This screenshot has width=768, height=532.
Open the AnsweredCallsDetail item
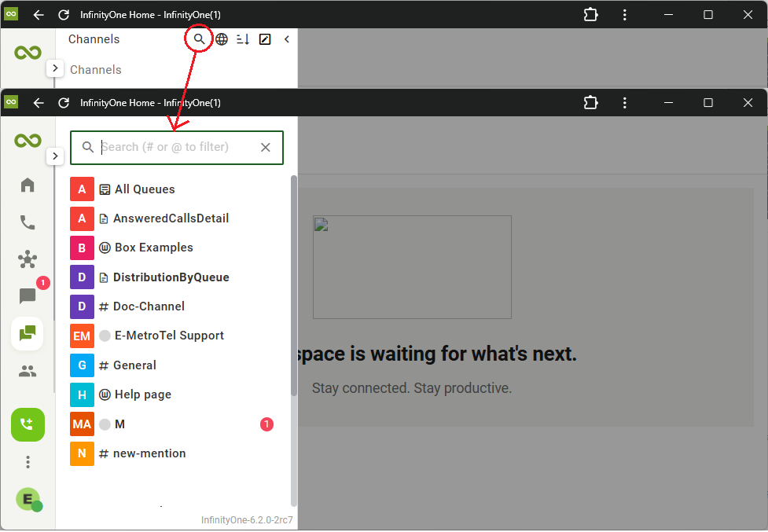pyautogui.click(x=177, y=218)
